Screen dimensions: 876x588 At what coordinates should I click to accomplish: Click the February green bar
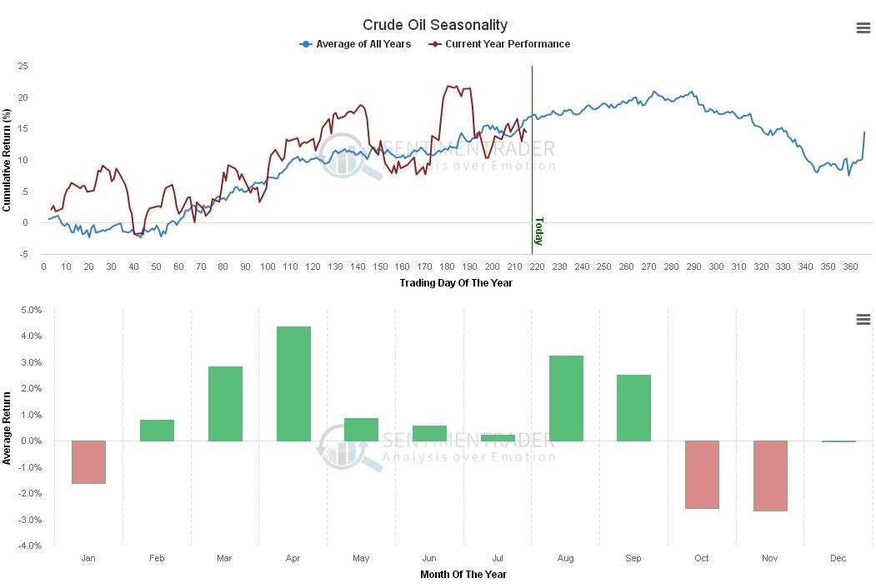click(157, 430)
